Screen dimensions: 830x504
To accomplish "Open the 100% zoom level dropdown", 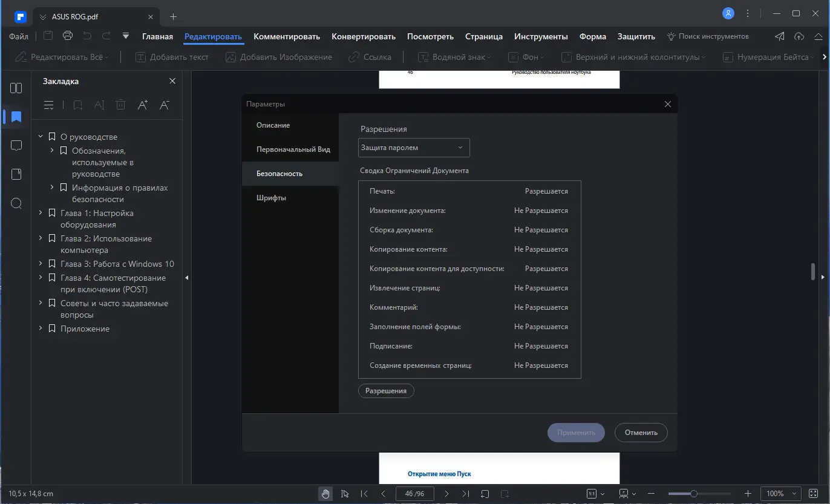I will (780, 494).
